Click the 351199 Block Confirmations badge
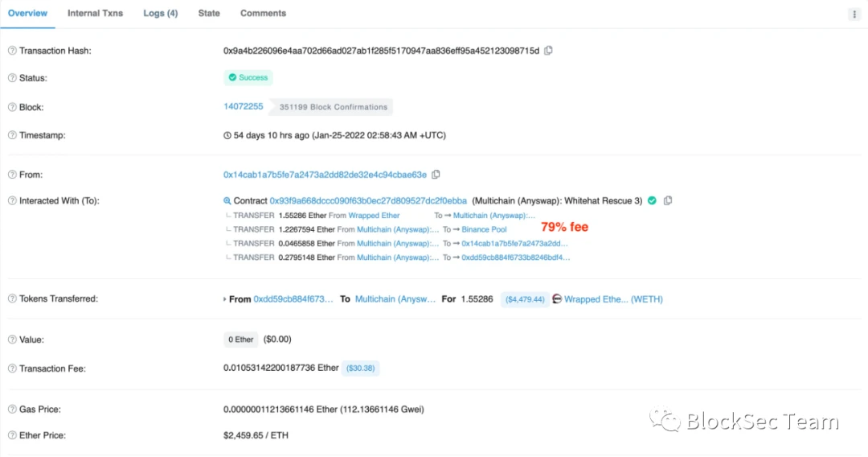Image resolution: width=868 pixels, height=457 pixels. pyautogui.click(x=332, y=107)
